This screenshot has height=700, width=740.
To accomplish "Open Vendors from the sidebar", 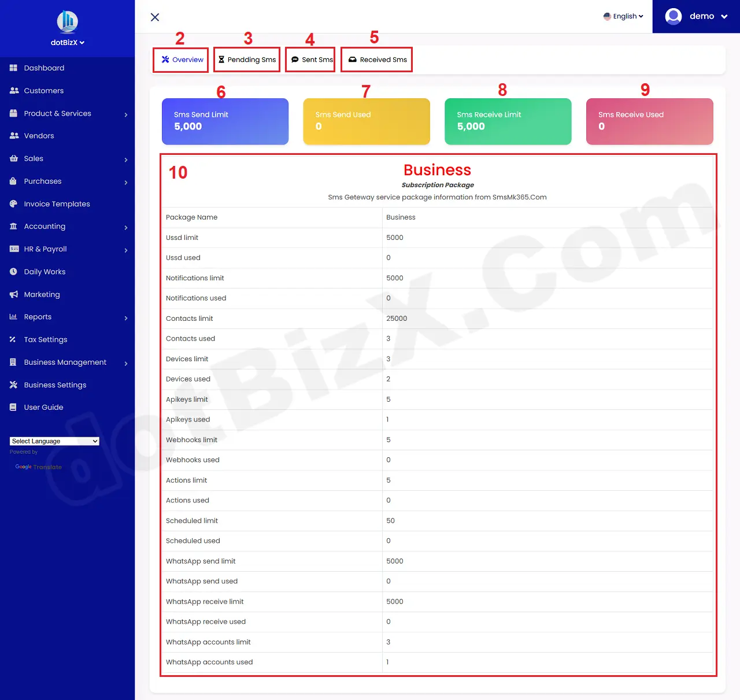I will [x=39, y=135].
